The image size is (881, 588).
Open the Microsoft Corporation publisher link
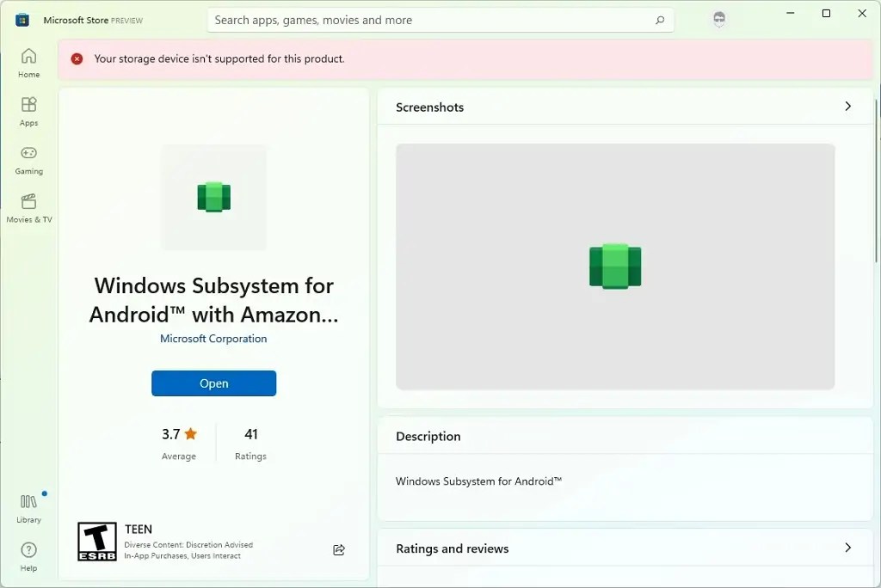pos(213,339)
